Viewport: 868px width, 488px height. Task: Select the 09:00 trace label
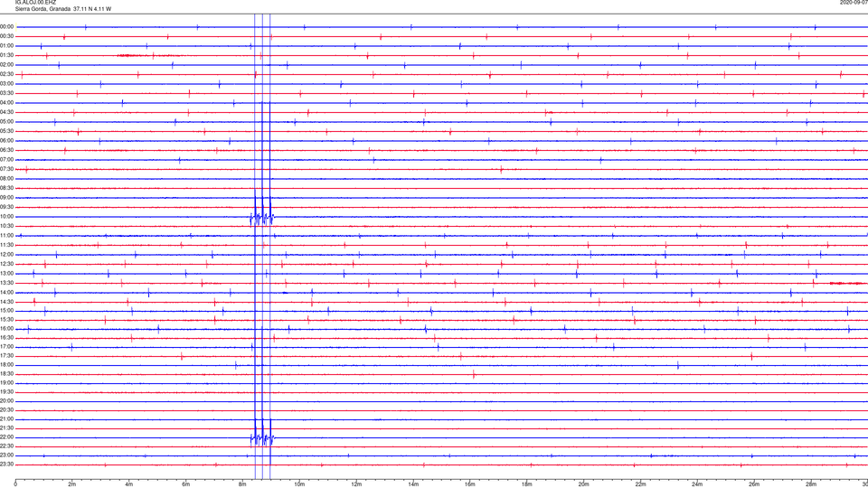(7, 198)
